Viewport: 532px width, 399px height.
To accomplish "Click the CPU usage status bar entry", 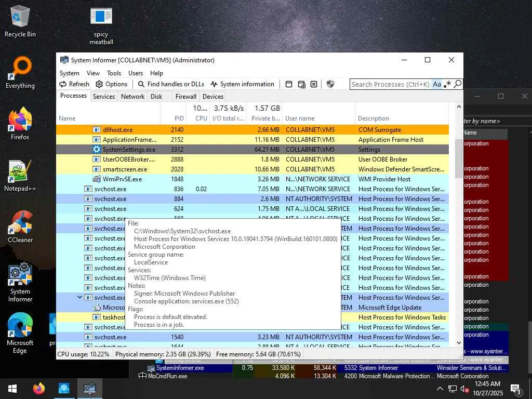I will 84,354.
